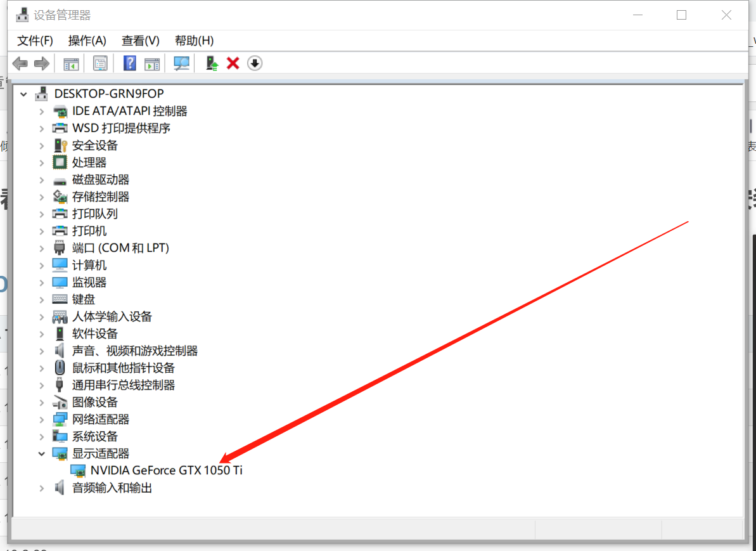Image resolution: width=756 pixels, height=551 pixels.
Task: Select the 声音、视频和游戏控制器 label
Action: [x=135, y=351]
